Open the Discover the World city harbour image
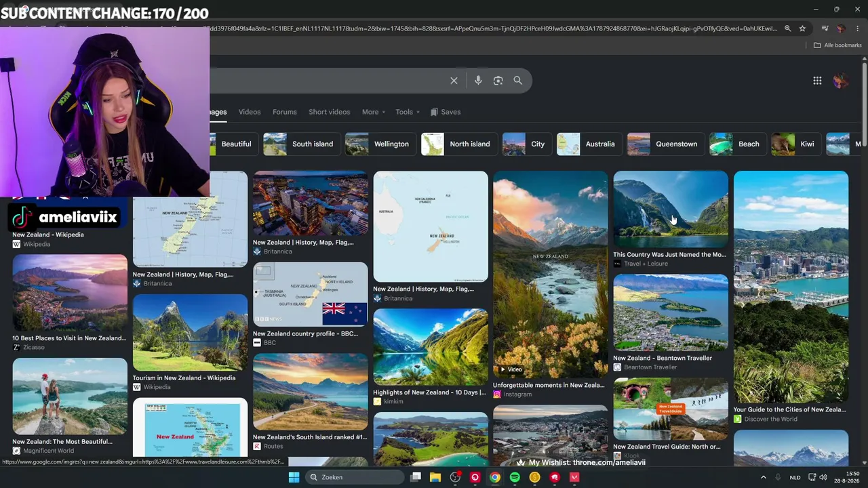 pyautogui.click(x=791, y=287)
